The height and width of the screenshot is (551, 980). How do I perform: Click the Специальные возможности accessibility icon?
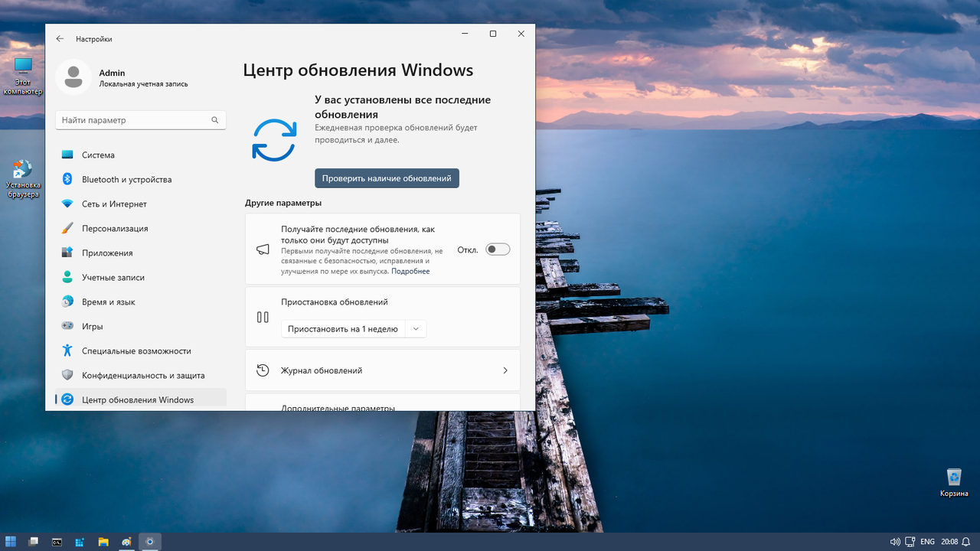(67, 350)
